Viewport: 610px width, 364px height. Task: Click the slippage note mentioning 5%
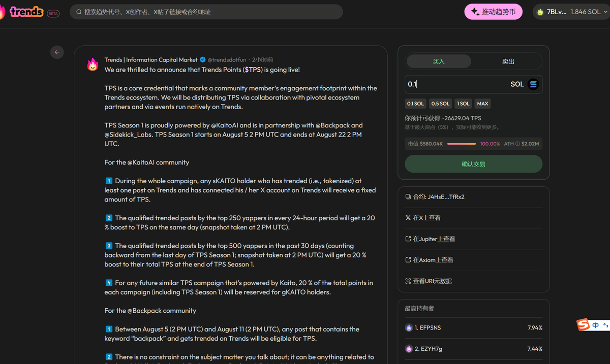click(x=452, y=127)
